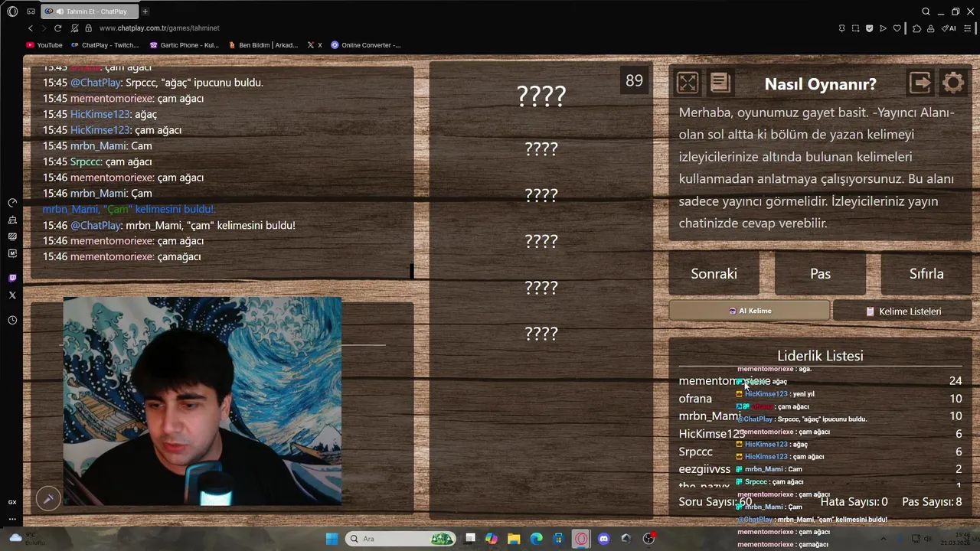Click ofrana in the leaderboard
The width and height of the screenshot is (980, 551).
point(695,399)
